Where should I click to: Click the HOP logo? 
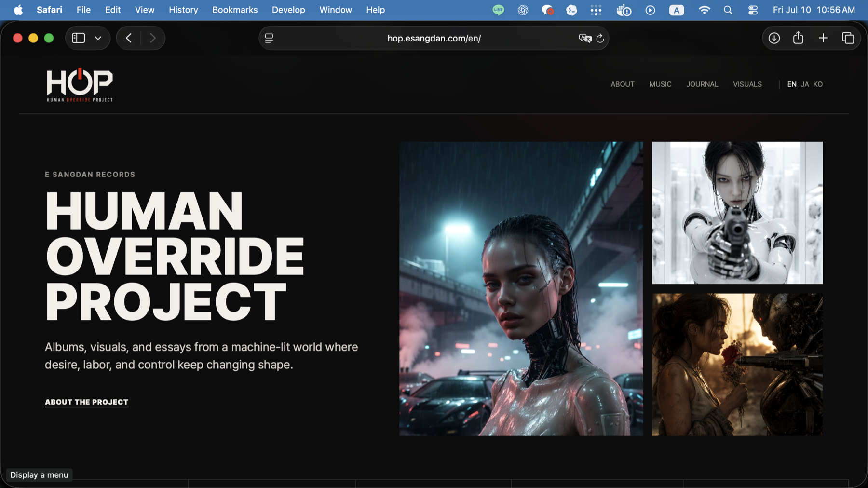pyautogui.click(x=80, y=85)
